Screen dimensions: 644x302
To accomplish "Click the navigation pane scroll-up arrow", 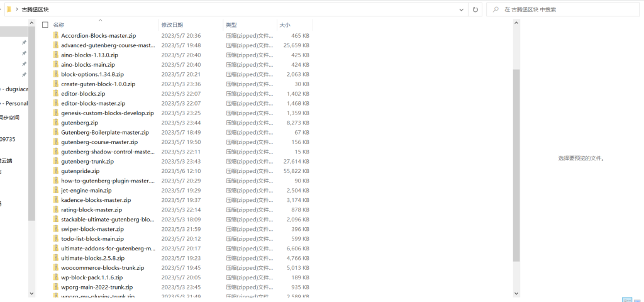I will [31, 23].
